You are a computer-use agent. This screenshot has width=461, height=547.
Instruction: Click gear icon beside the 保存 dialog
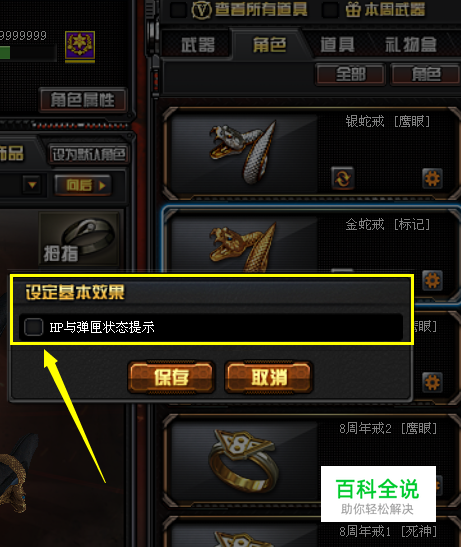pos(432,382)
